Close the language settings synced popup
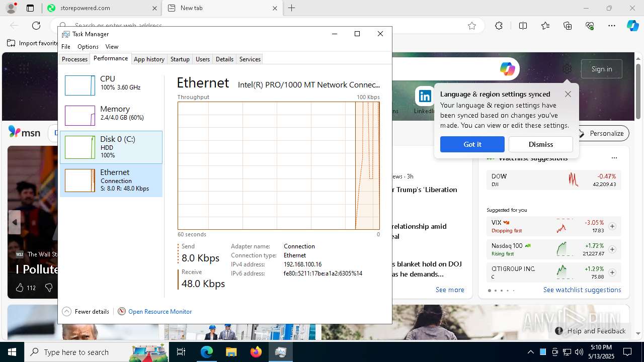This screenshot has width=644, height=362. coord(568,94)
